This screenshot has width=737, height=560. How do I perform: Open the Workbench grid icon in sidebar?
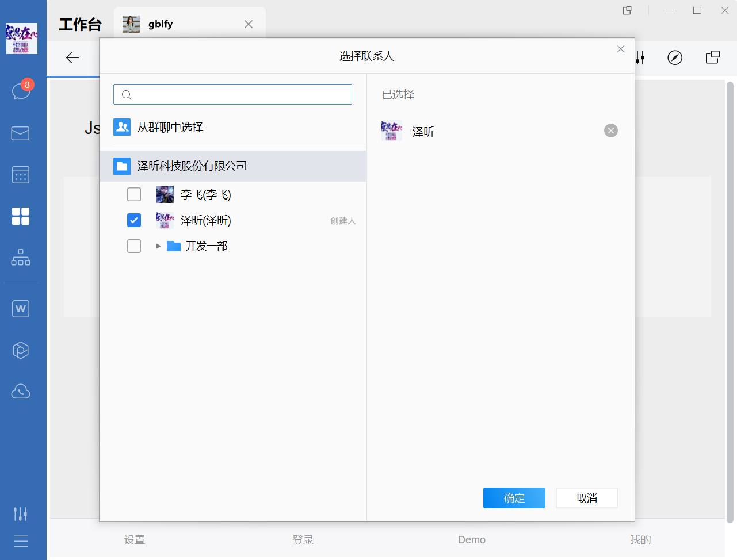21,216
